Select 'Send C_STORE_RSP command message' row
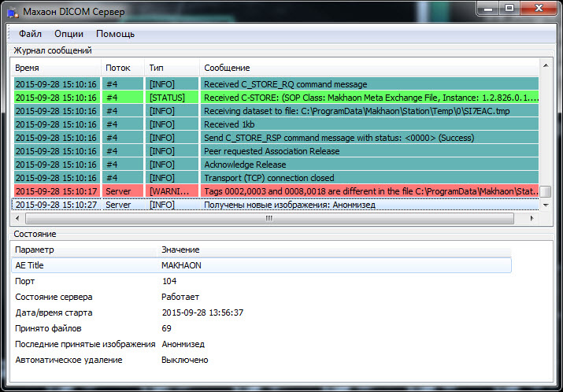Image resolution: width=563 pixels, height=392 pixels. pos(276,138)
